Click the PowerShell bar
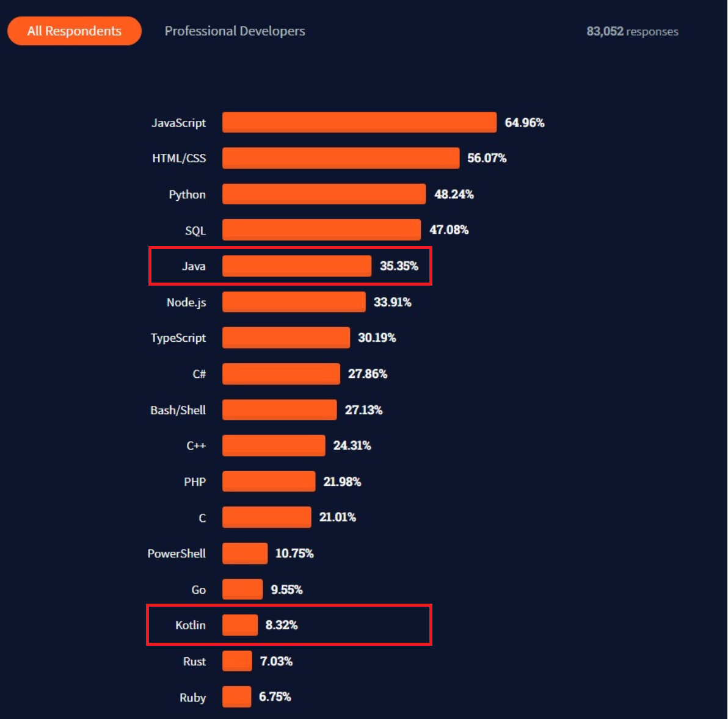 245,554
